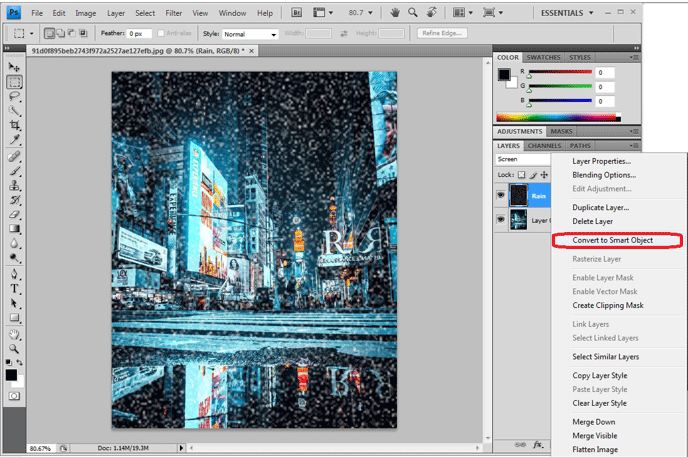Select the Pen tool in toolbox
The width and height of the screenshot is (688, 457).
pos(14,273)
